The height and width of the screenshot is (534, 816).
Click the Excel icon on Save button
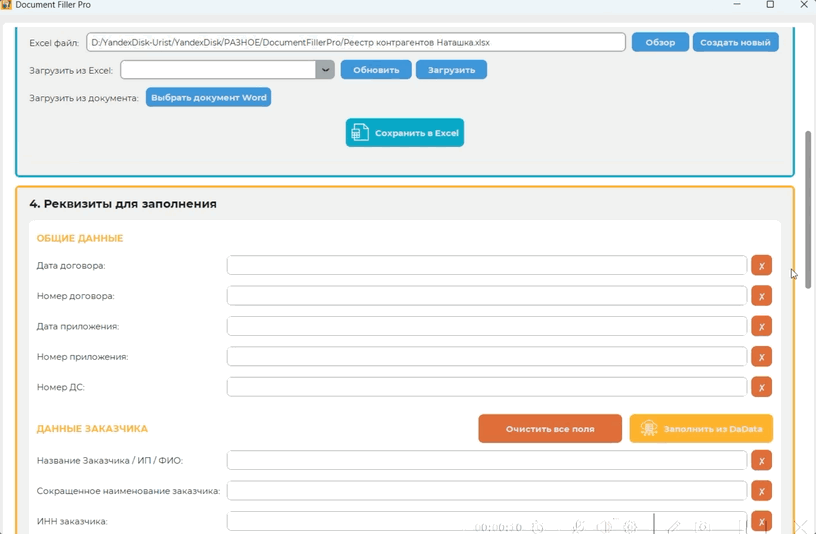(360, 133)
